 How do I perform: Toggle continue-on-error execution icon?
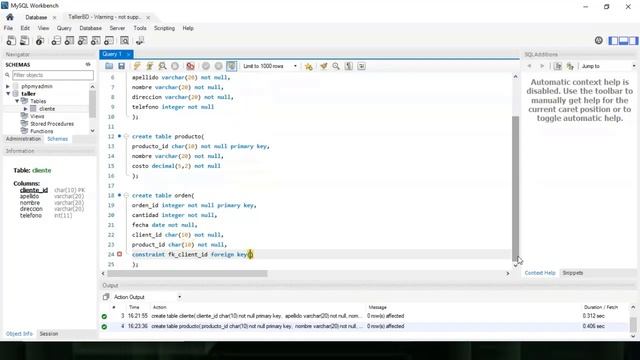click(x=190, y=66)
